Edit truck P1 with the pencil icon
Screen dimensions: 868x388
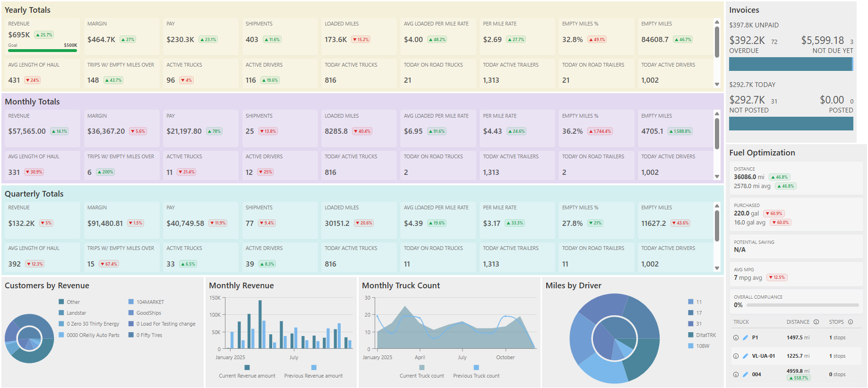[x=745, y=337]
